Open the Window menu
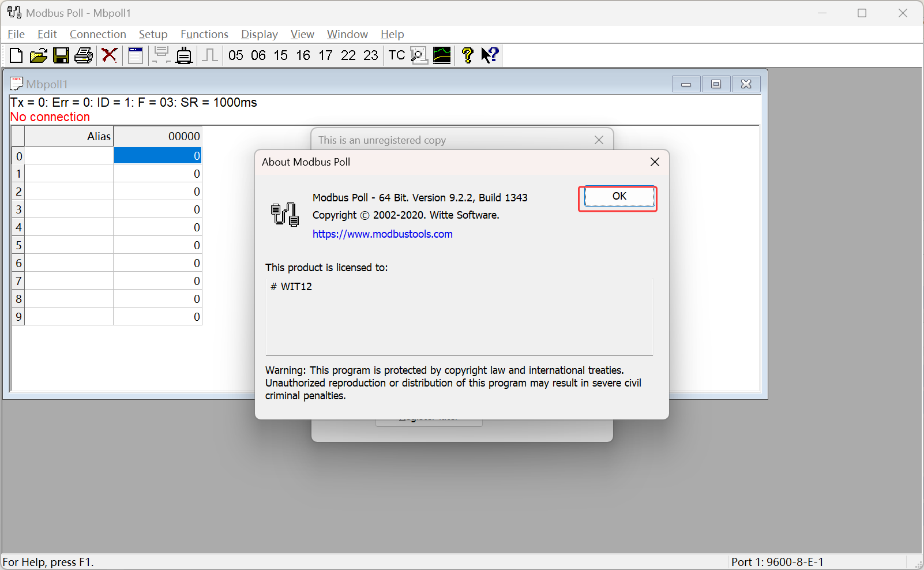The width and height of the screenshot is (924, 570). tap(348, 35)
